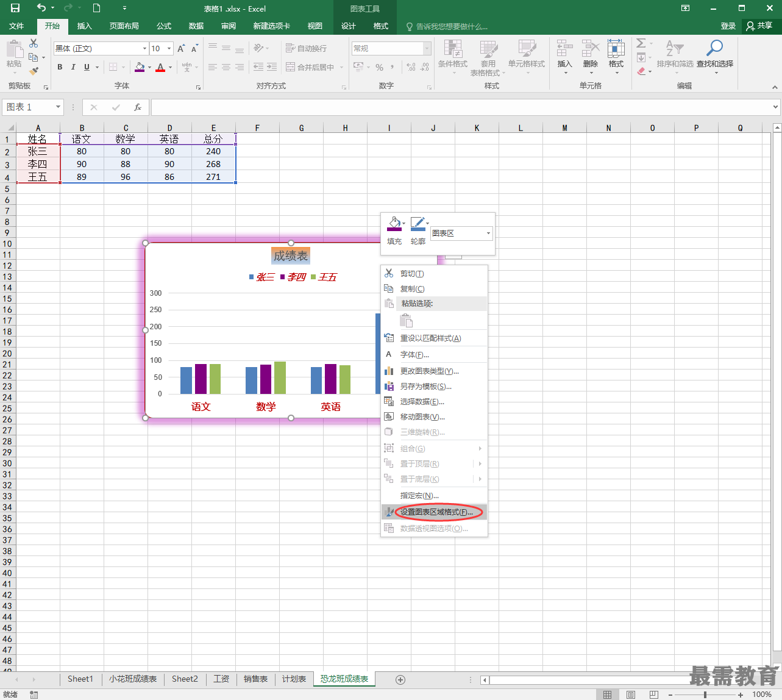The height and width of the screenshot is (700, 782).
Task: Click the decrease indent icon
Action: click(x=258, y=67)
